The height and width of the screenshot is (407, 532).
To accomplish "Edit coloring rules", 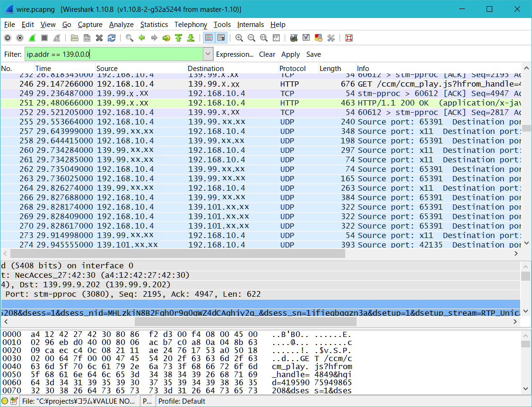I will point(319,38).
